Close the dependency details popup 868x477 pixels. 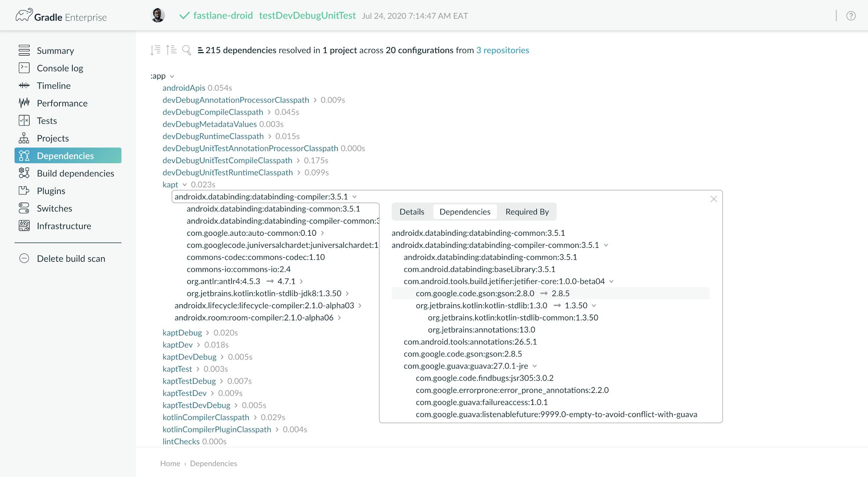click(713, 199)
